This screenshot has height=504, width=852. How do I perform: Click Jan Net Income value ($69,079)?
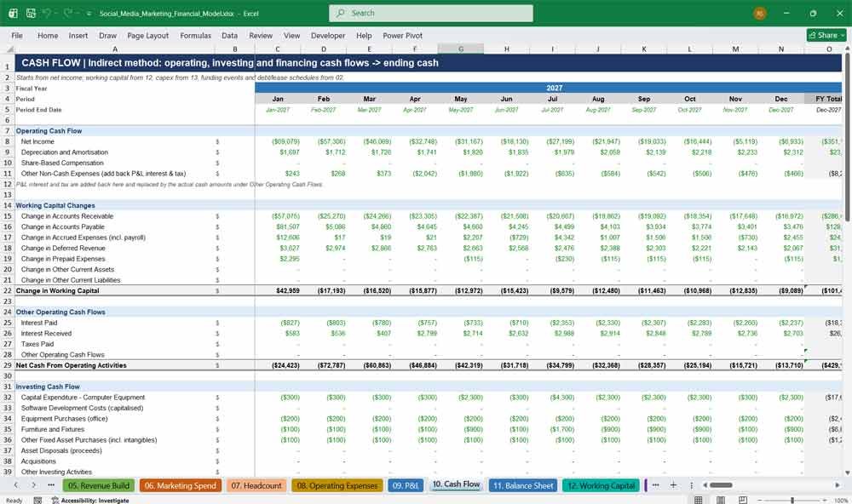[x=285, y=141]
